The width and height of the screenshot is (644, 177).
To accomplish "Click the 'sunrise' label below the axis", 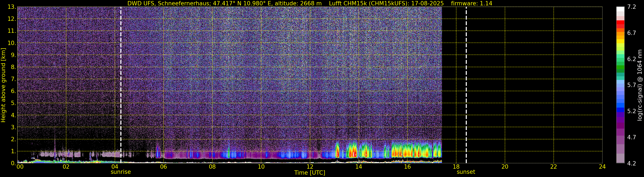I will click(121, 172).
